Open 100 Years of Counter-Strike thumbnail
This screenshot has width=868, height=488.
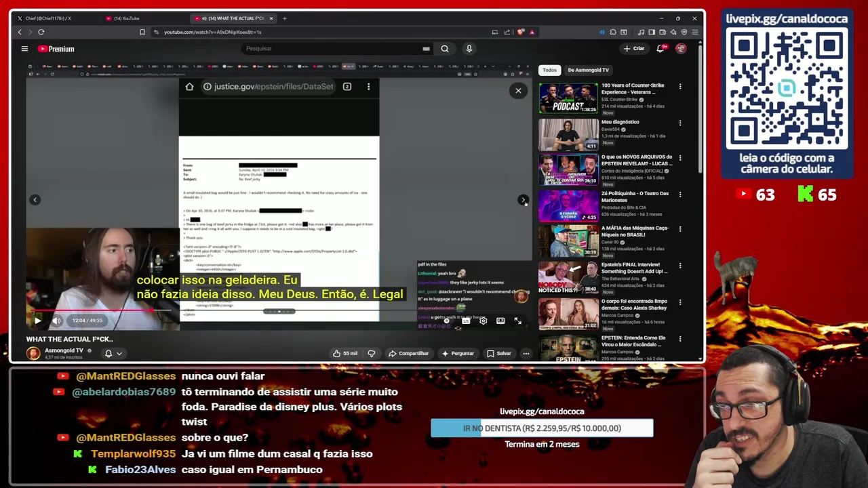point(568,98)
